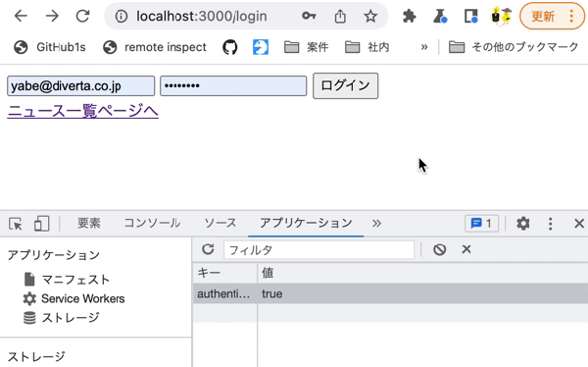The width and height of the screenshot is (588, 367).
Task: Refresh the storage table in DevTools
Action: (x=208, y=249)
